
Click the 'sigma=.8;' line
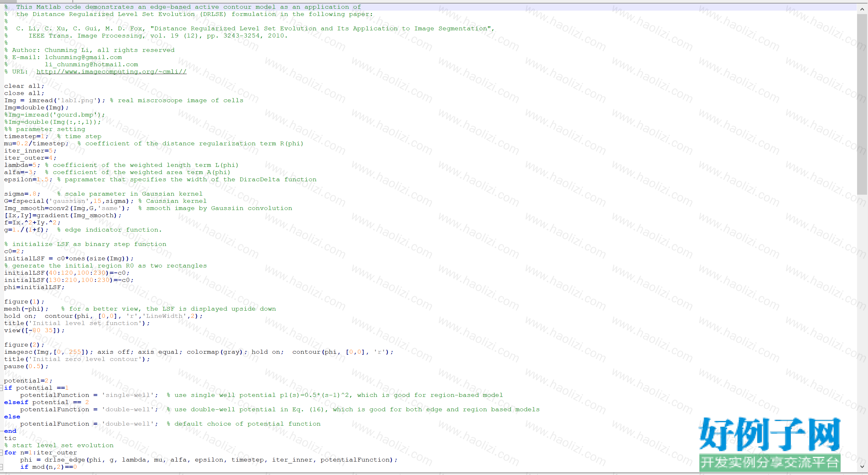pos(103,194)
